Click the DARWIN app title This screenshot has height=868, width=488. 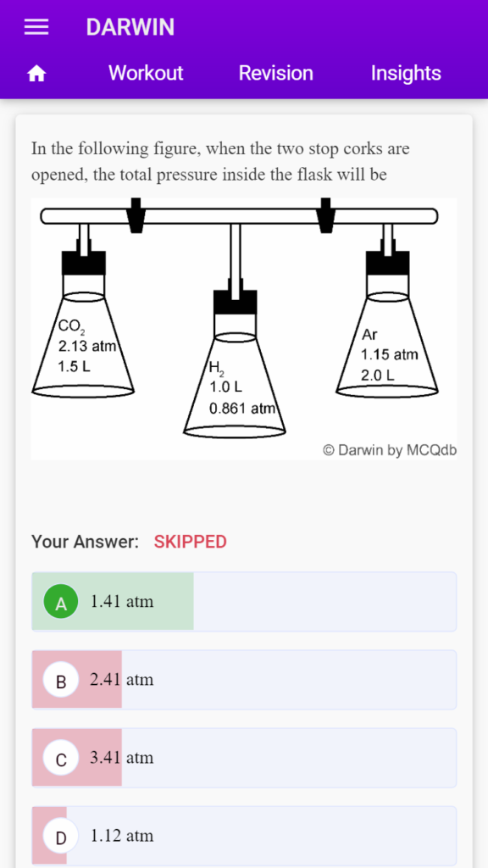(x=130, y=27)
